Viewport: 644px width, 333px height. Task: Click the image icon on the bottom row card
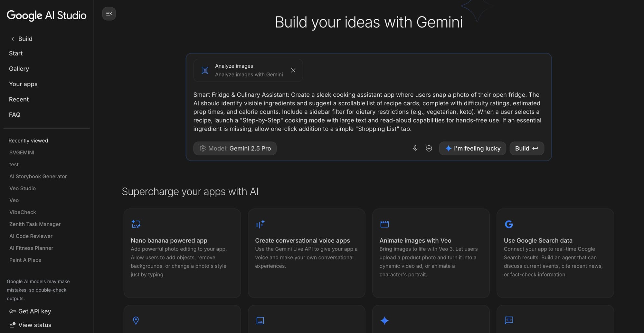coord(260,320)
